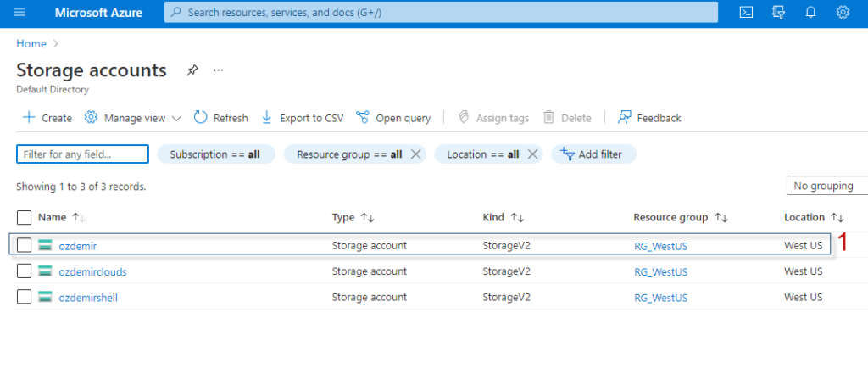
Task: Open the ozdemir storage account
Action: [77, 246]
